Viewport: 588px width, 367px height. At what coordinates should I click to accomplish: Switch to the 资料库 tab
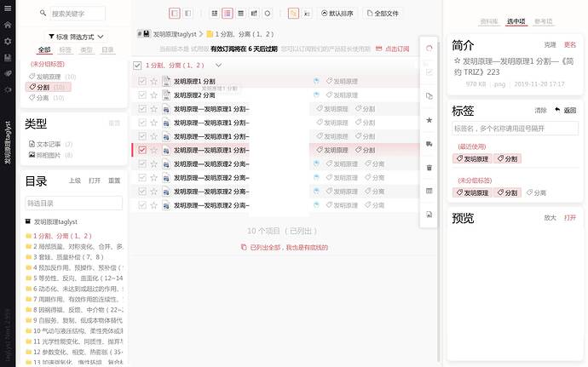[x=489, y=20]
